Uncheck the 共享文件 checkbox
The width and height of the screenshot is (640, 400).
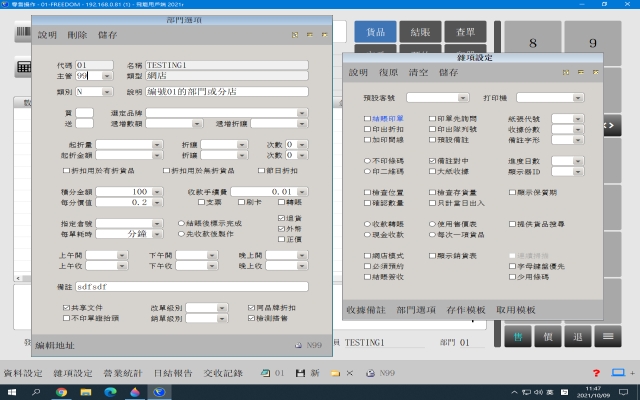pos(67,308)
